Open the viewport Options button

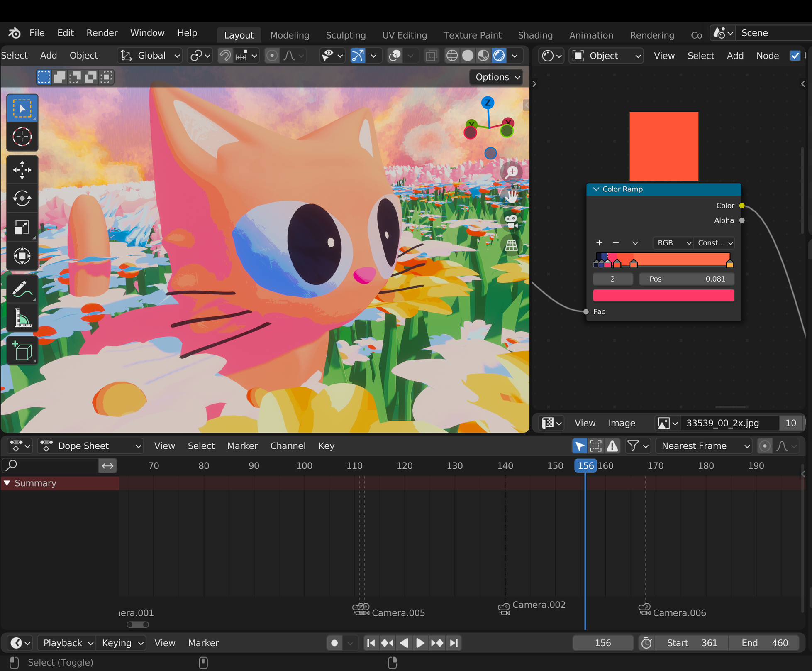(496, 77)
